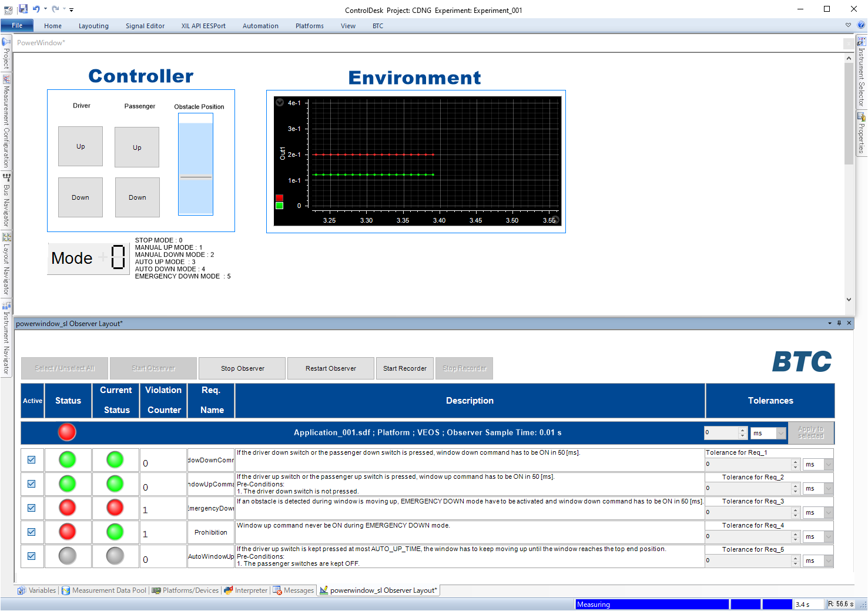The height and width of the screenshot is (611, 868).
Task: Switch to the Home ribbon tab
Action: tap(53, 26)
